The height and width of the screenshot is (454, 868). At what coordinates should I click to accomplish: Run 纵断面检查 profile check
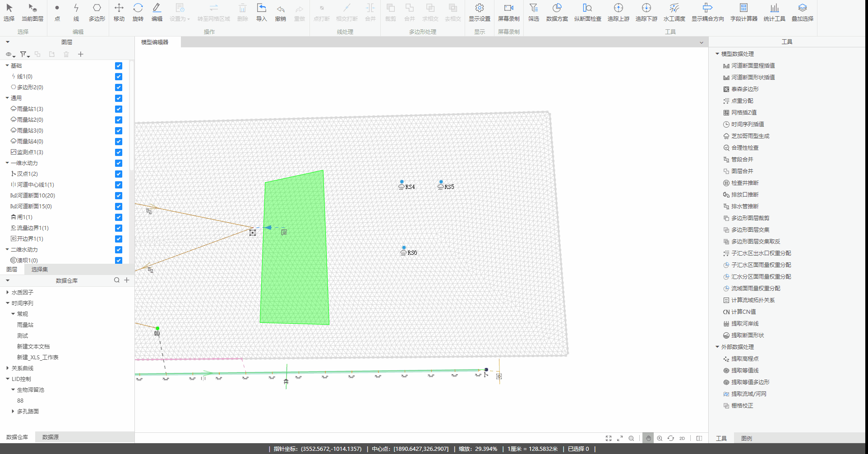pos(588,12)
